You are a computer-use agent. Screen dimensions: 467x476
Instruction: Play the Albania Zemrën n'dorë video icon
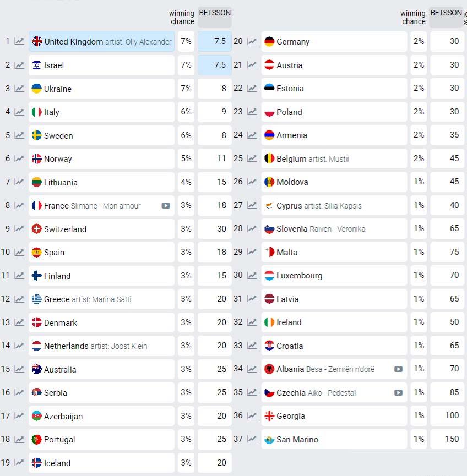coord(398,369)
